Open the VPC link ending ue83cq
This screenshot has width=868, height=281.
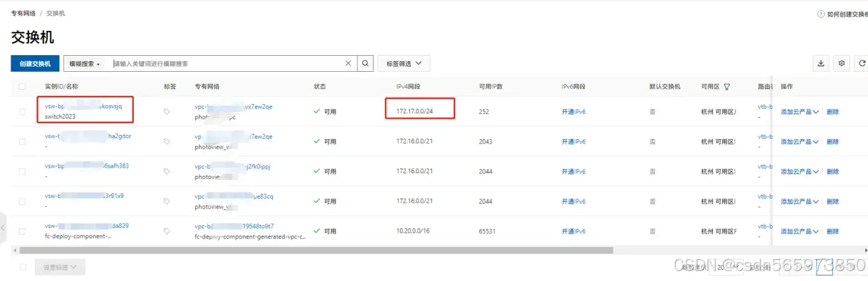(234, 196)
